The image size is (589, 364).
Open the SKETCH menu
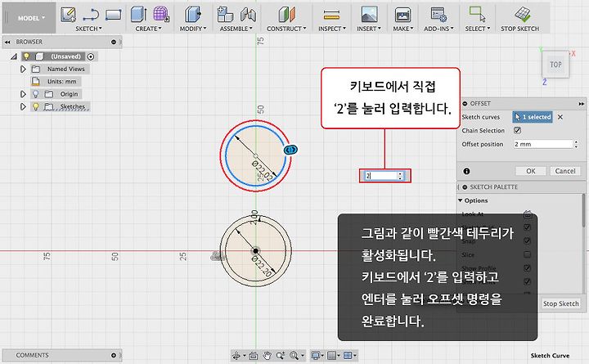point(88,29)
